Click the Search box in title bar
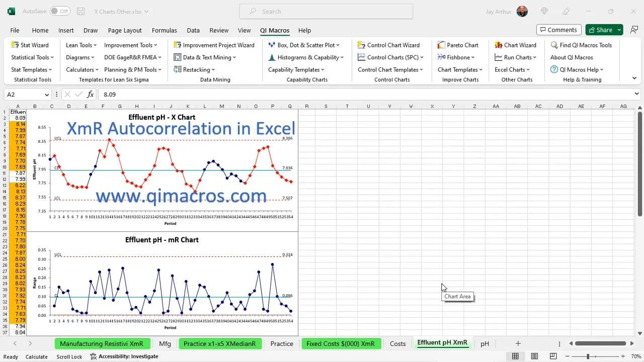The height and width of the screenshot is (362, 644). coord(326,11)
